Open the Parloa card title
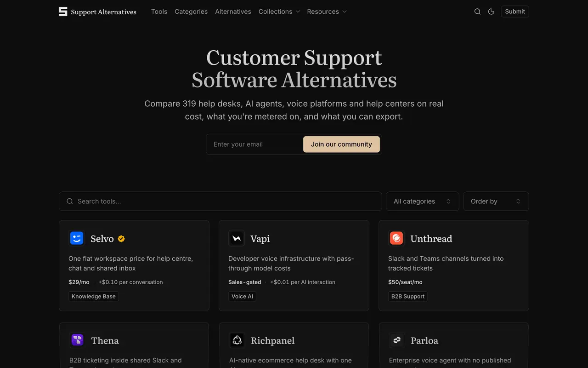588x368 pixels. click(424, 341)
